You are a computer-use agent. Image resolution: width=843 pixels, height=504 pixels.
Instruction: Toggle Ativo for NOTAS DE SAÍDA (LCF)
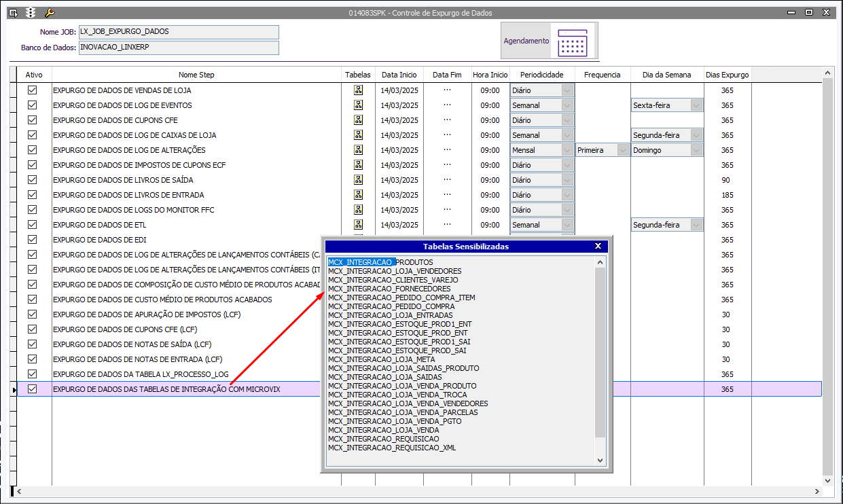coord(32,344)
